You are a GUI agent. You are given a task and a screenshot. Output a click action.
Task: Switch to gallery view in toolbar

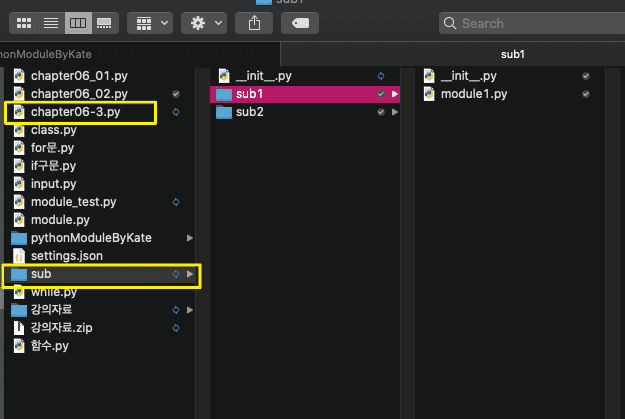(104, 22)
